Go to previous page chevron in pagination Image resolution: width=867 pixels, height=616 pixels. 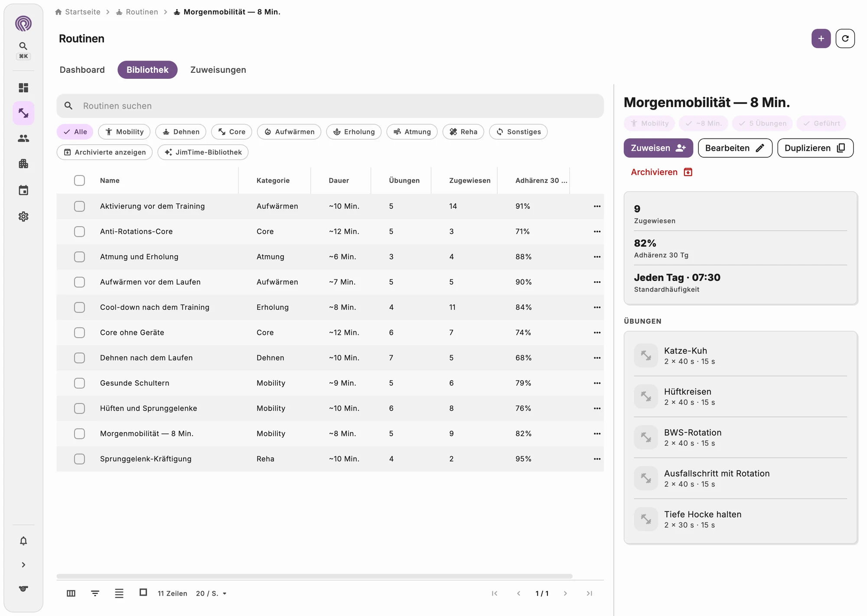pos(518,593)
